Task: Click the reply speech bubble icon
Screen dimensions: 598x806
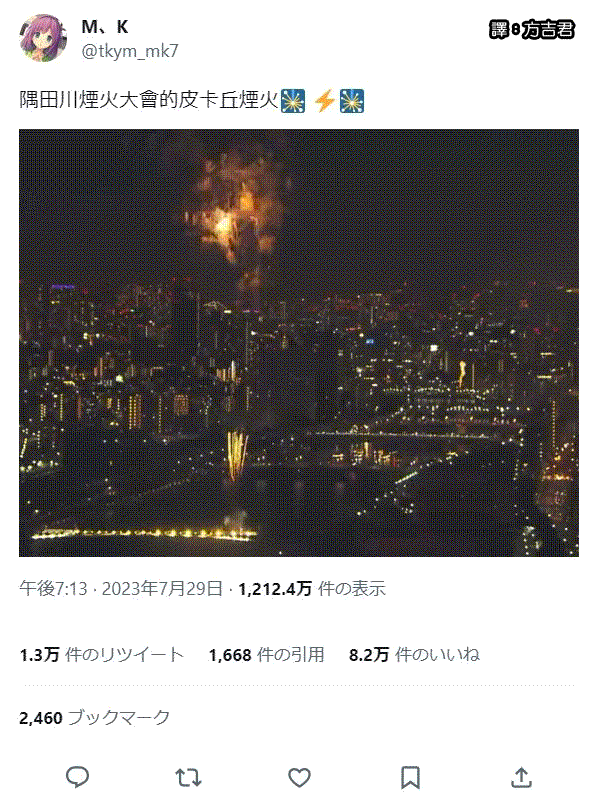Action: pos(78,777)
